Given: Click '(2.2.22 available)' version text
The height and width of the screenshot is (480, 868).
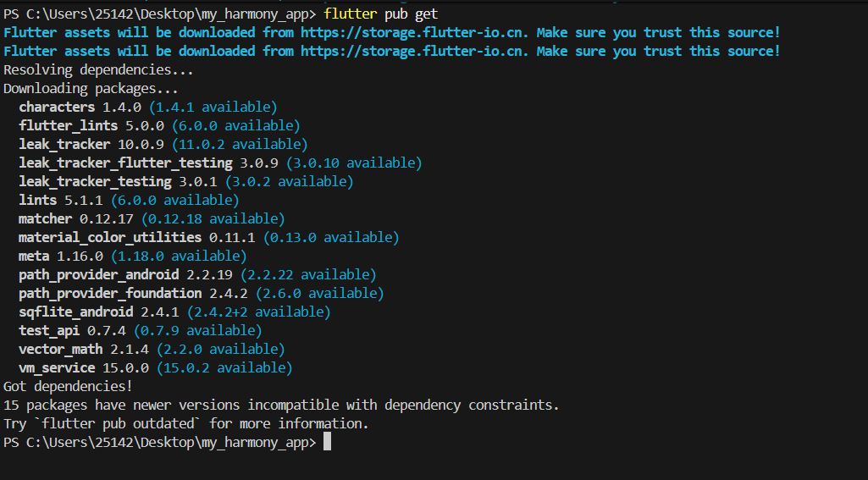Looking at the screenshot, I should click(x=308, y=275).
